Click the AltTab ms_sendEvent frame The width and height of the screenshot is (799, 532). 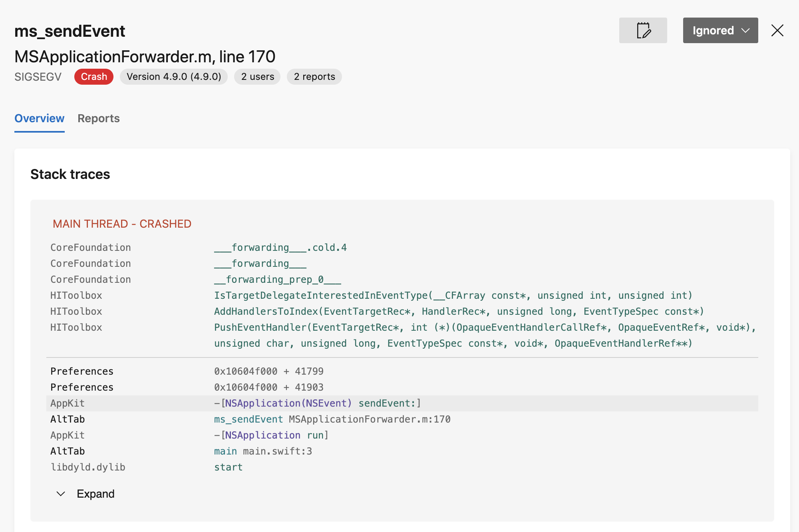332,419
